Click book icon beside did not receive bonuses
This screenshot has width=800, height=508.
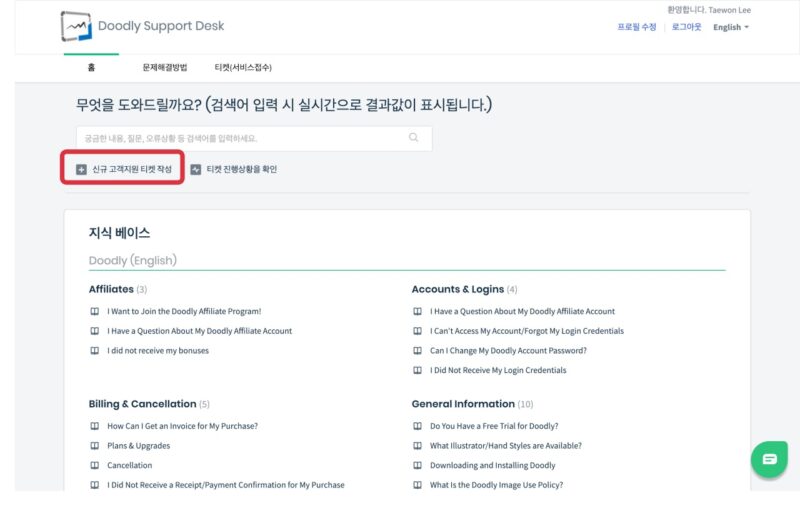point(94,350)
